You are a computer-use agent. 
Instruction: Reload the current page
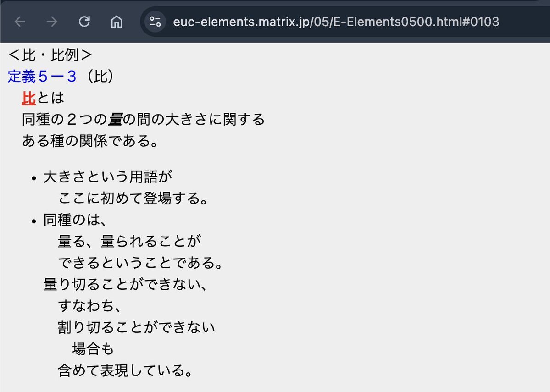tap(84, 22)
